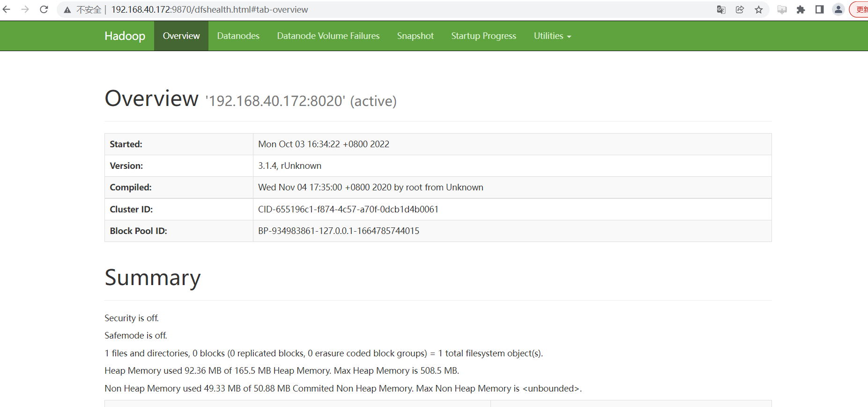This screenshot has height=407, width=868.
Task: Click the '1 files and directories' summary line
Action: click(324, 354)
